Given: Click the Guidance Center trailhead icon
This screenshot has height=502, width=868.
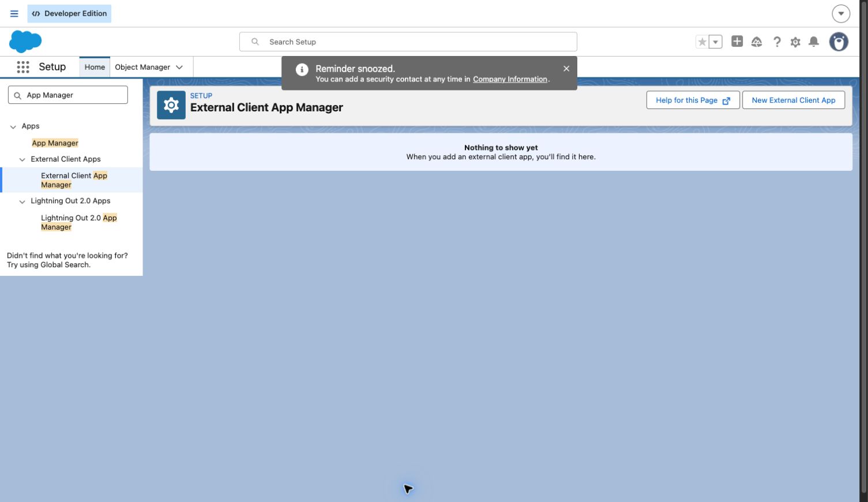Looking at the screenshot, I should pyautogui.click(x=757, y=42).
